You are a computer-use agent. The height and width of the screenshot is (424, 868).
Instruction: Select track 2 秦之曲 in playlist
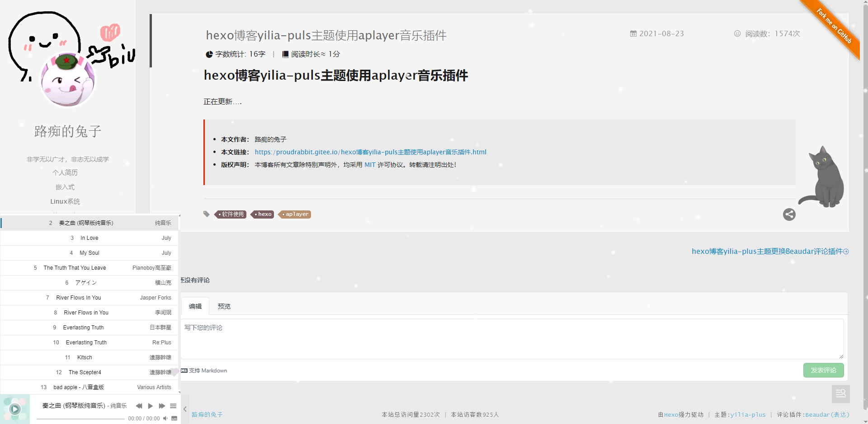point(89,223)
